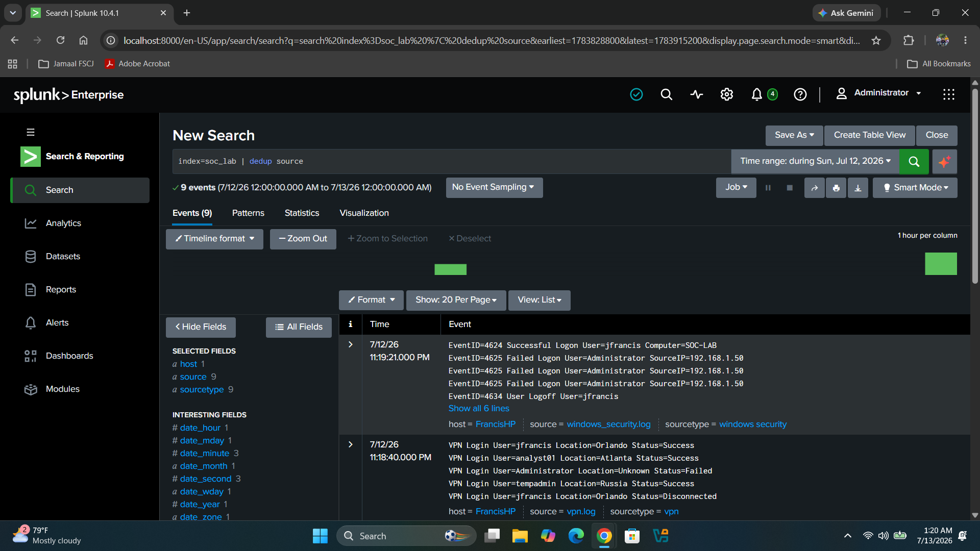980x551 pixels.
Task: Bookmark this page with the star icon
Action: (x=876, y=40)
